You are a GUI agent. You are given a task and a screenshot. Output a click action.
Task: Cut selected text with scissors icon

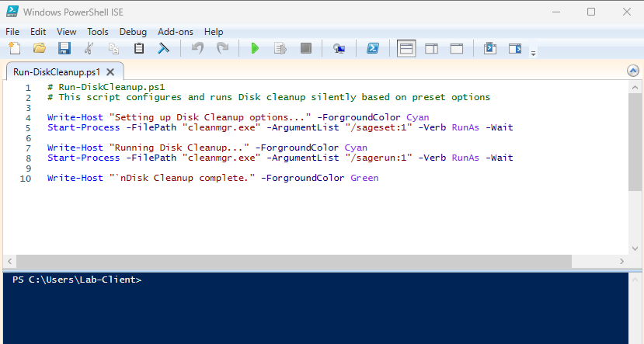[89, 48]
